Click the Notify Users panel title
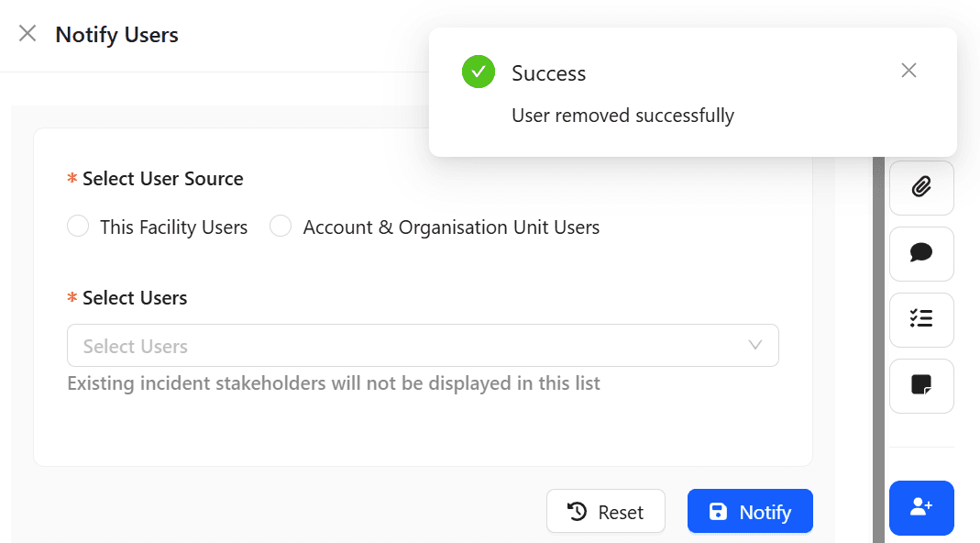This screenshot has width=980, height=543. tap(116, 35)
